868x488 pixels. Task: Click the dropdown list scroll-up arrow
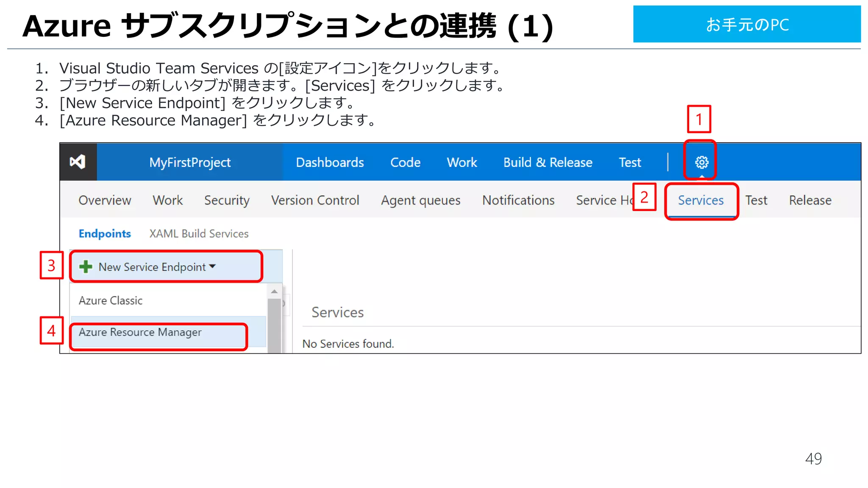pyautogui.click(x=274, y=291)
